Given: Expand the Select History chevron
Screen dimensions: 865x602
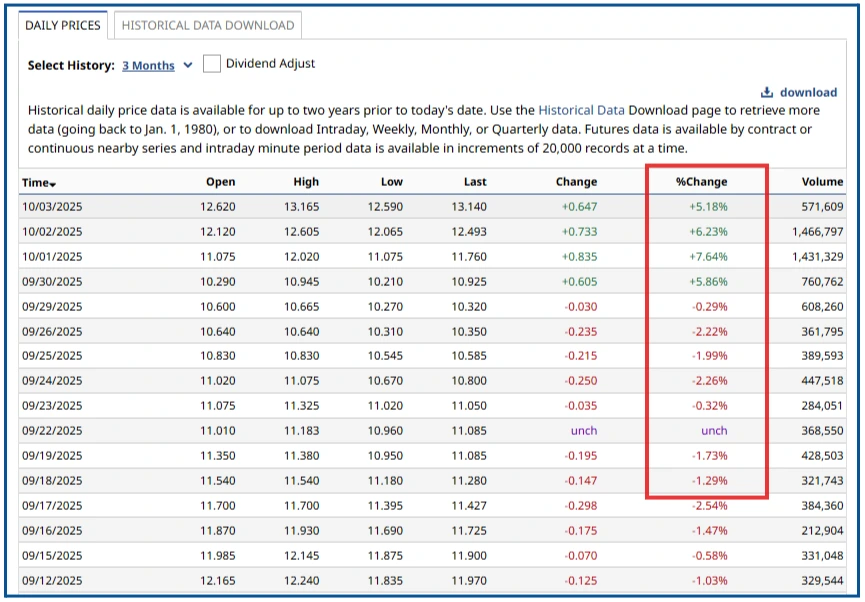Looking at the screenshot, I should coord(188,63).
